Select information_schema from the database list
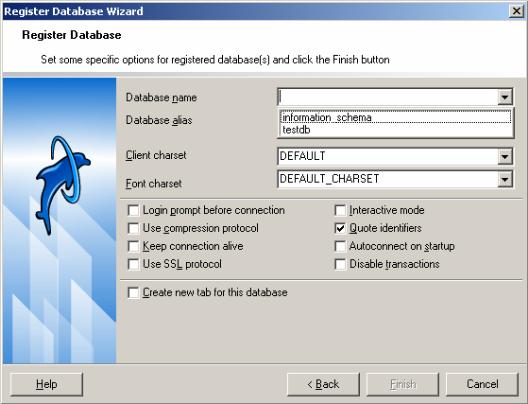This screenshot has height=404, width=528. pyautogui.click(x=395, y=117)
